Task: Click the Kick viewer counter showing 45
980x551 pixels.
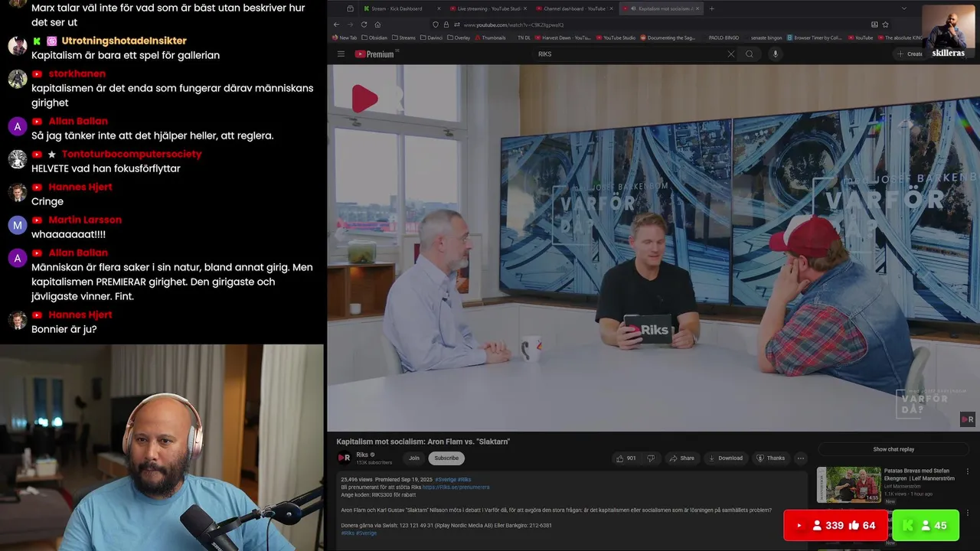Action: 926,526
